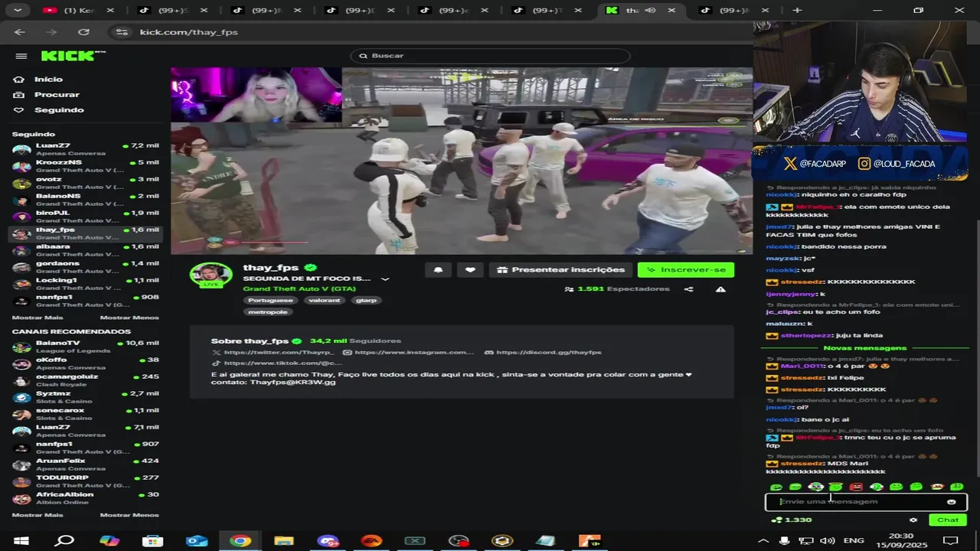This screenshot has width=980, height=551.
Task: Open thay_fps live profile avatar
Action: coord(211,275)
